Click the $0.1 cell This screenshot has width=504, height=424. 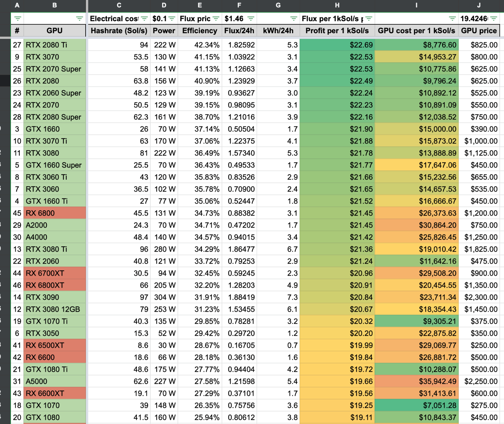coord(164,19)
